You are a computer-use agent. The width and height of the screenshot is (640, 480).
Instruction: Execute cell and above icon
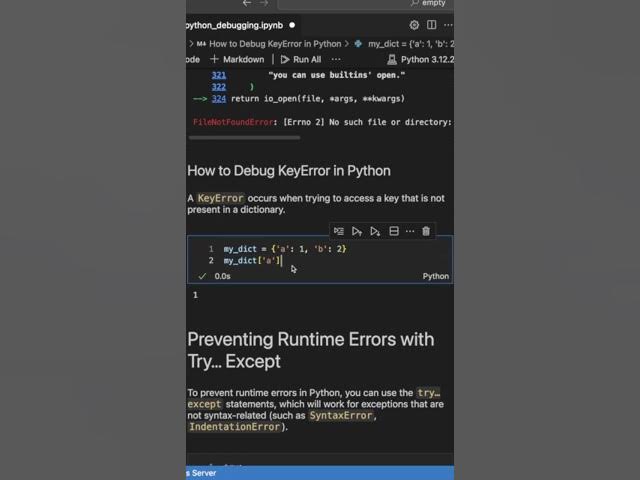click(357, 231)
